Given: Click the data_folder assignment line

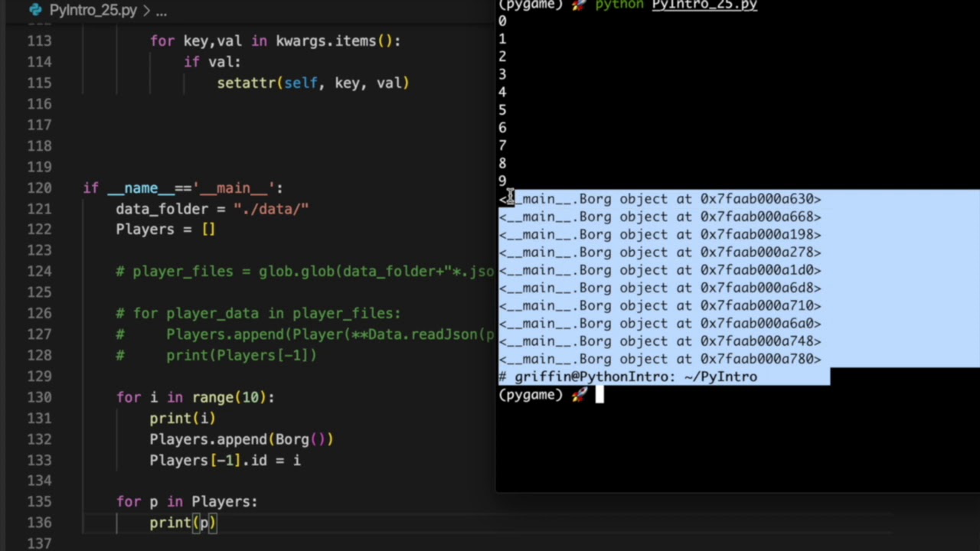Looking at the screenshot, I should (x=212, y=209).
